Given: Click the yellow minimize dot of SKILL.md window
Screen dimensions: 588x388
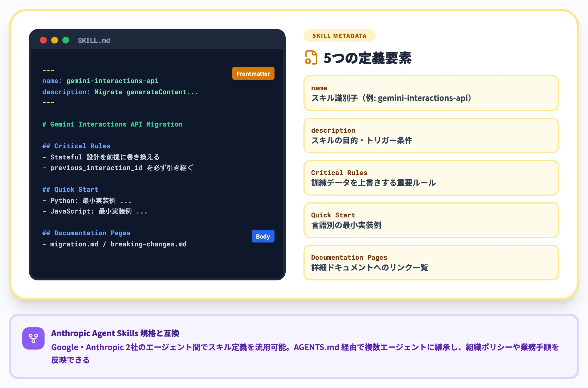Looking at the screenshot, I should coord(55,40).
